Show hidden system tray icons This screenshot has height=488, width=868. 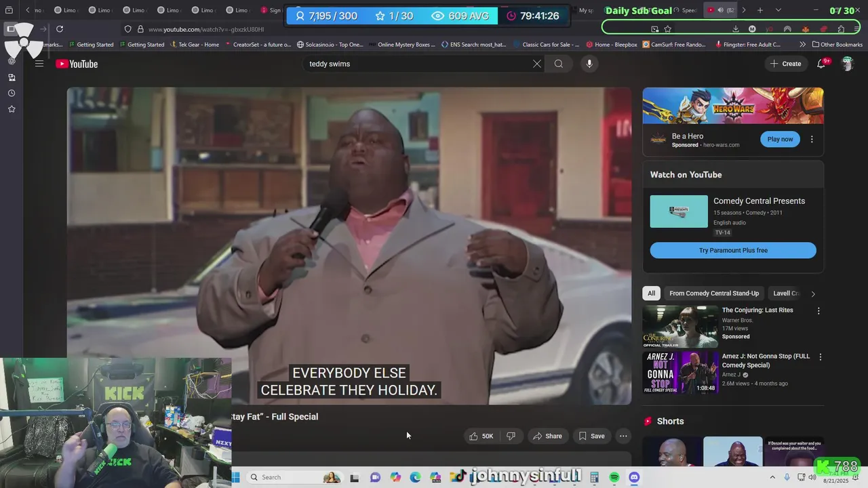coord(772,477)
